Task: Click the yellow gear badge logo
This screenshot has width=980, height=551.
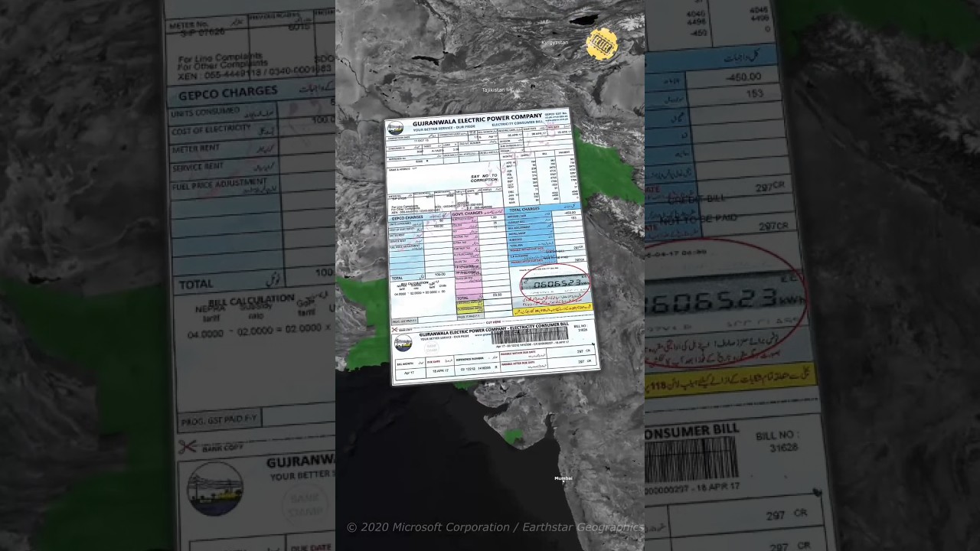Action: [602, 44]
